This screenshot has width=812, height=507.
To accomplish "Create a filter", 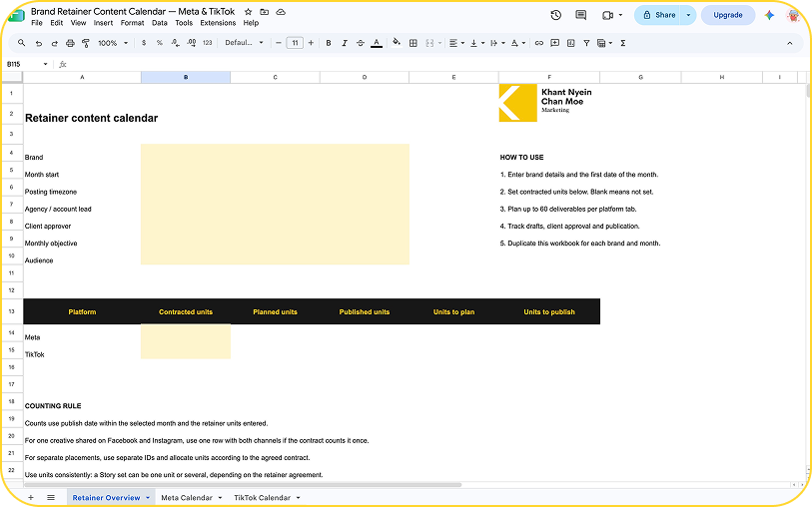I will [586, 43].
